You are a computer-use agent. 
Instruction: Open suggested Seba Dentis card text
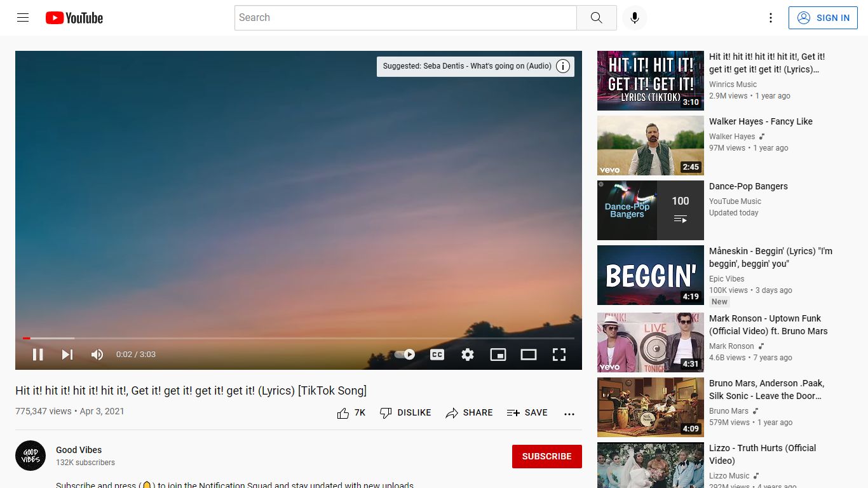click(x=467, y=66)
